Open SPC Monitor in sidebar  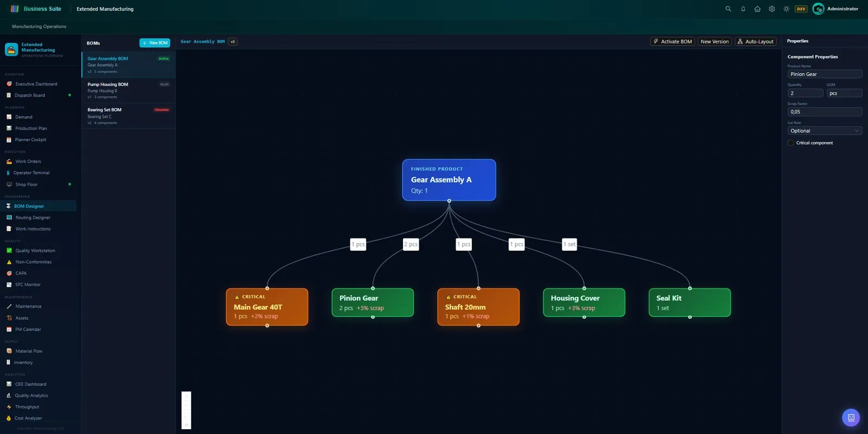28,285
